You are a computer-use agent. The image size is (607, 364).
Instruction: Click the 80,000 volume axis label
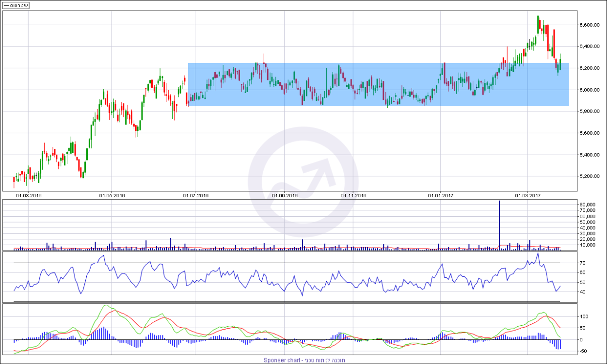(588, 206)
